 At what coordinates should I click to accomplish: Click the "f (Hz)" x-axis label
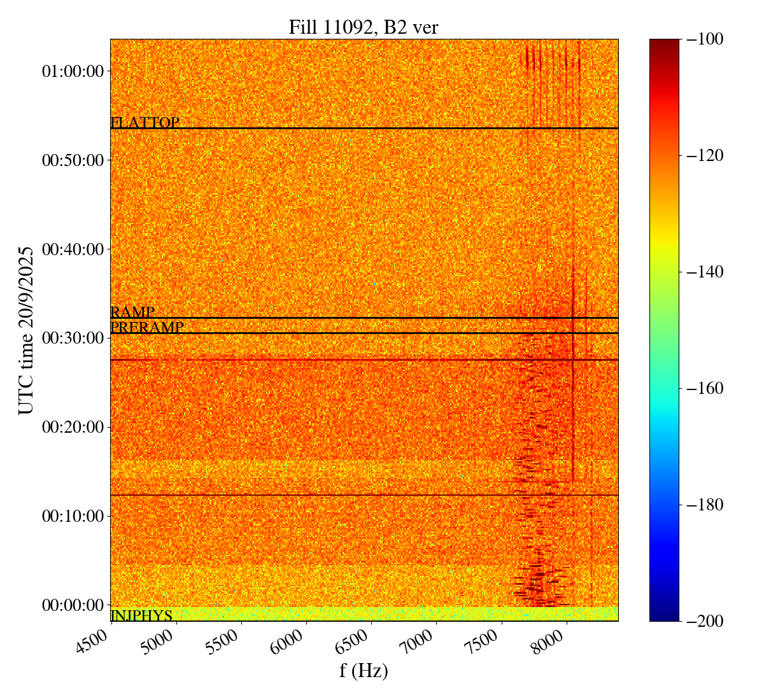click(x=364, y=671)
